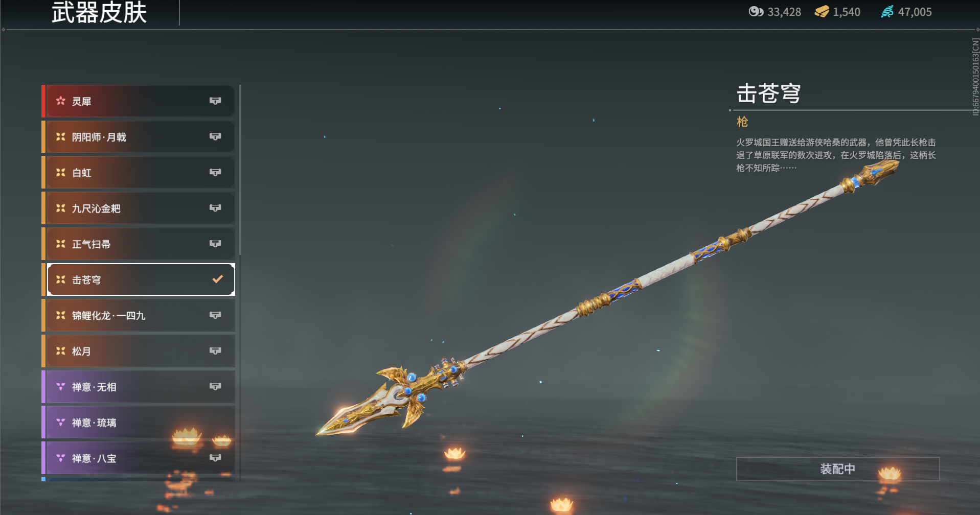
Task: Click the spear model preview
Action: (x=607, y=297)
